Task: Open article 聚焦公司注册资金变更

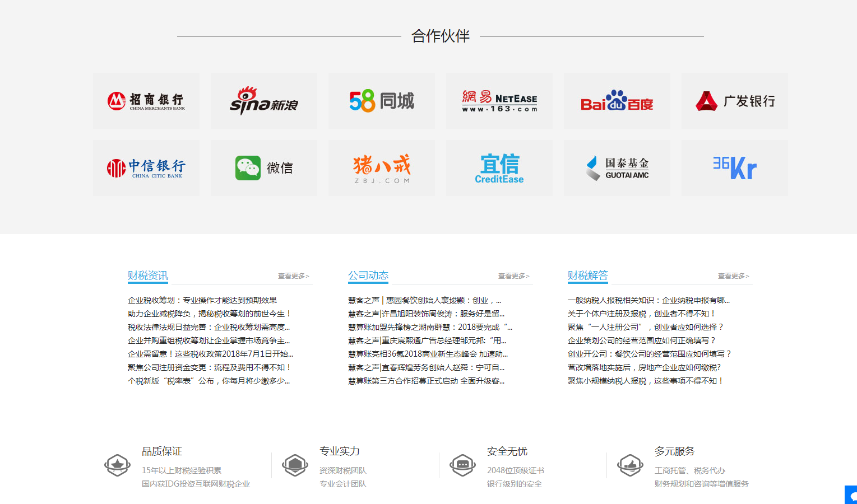Action: [210, 367]
